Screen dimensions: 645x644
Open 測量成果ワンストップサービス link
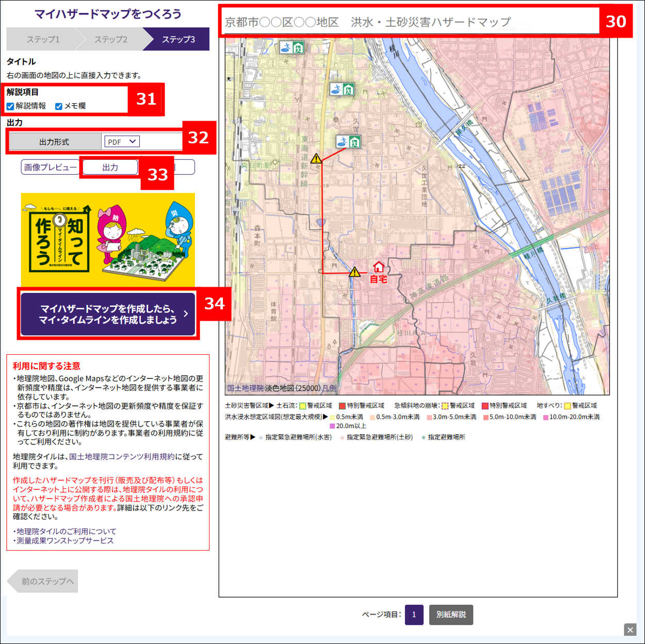click(x=65, y=540)
